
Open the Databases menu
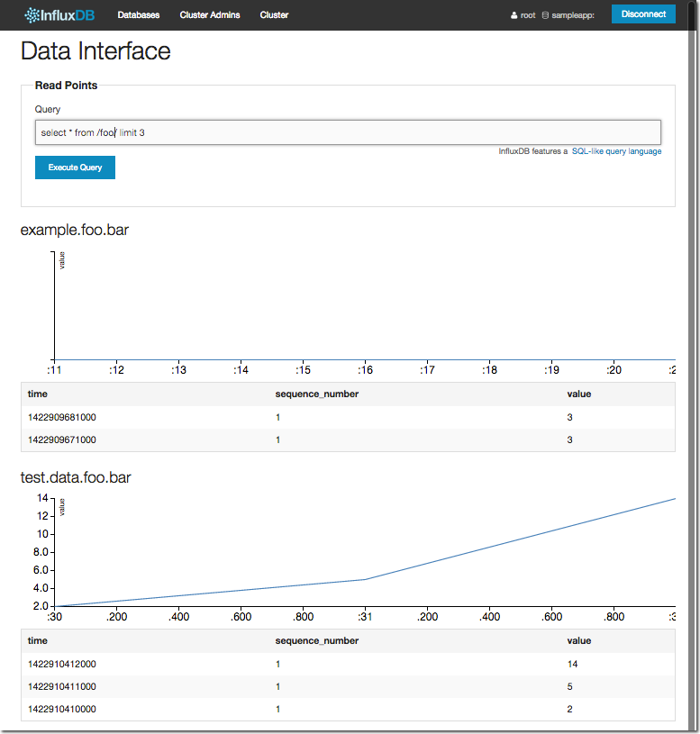[x=138, y=15]
